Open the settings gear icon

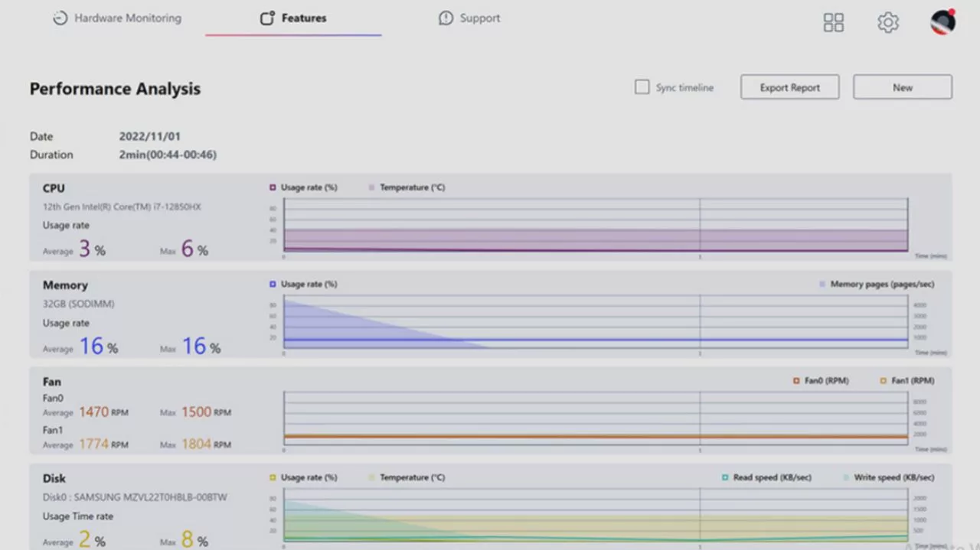(887, 22)
